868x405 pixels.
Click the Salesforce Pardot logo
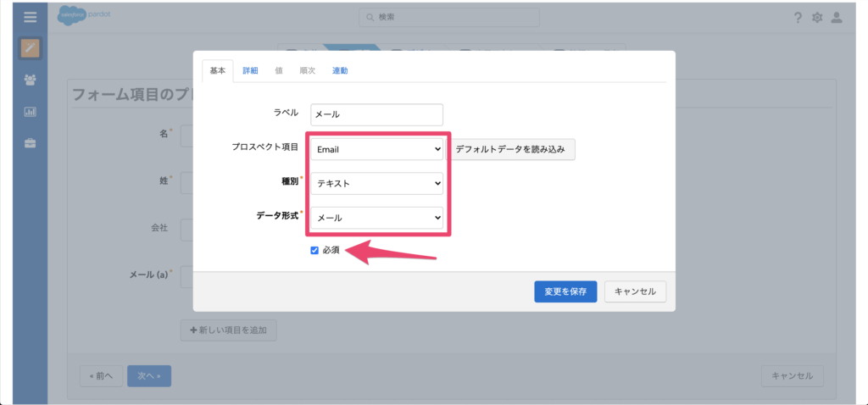[x=84, y=15]
